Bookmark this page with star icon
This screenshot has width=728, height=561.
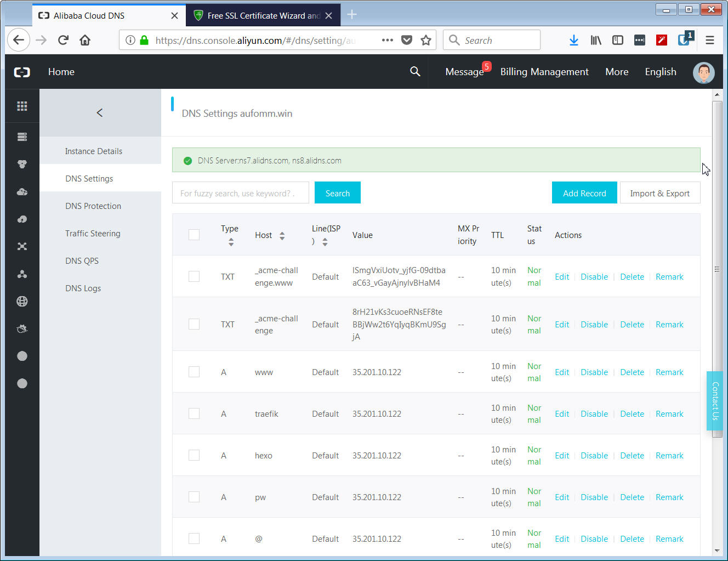click(x=425, y=40)
